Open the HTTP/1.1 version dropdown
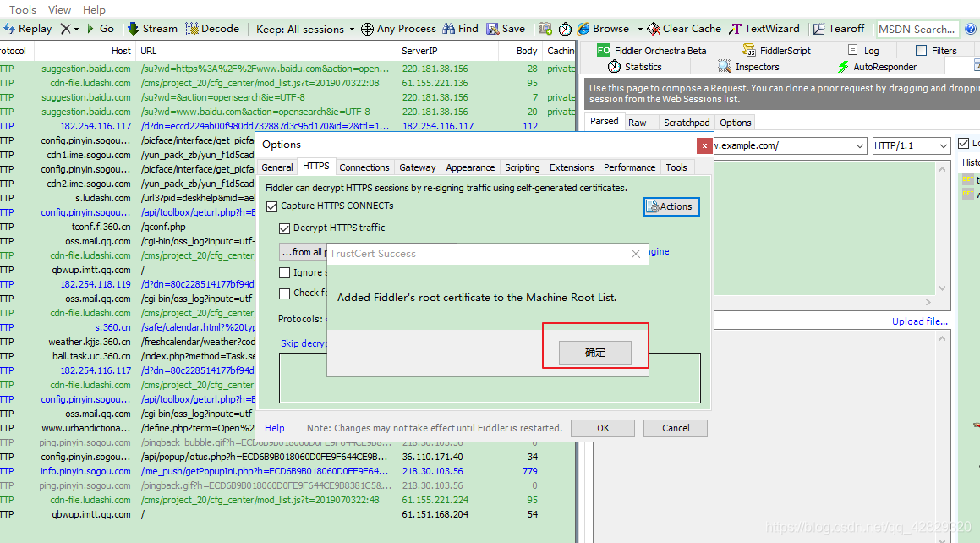The image size is (980, 543). (943, 145)
